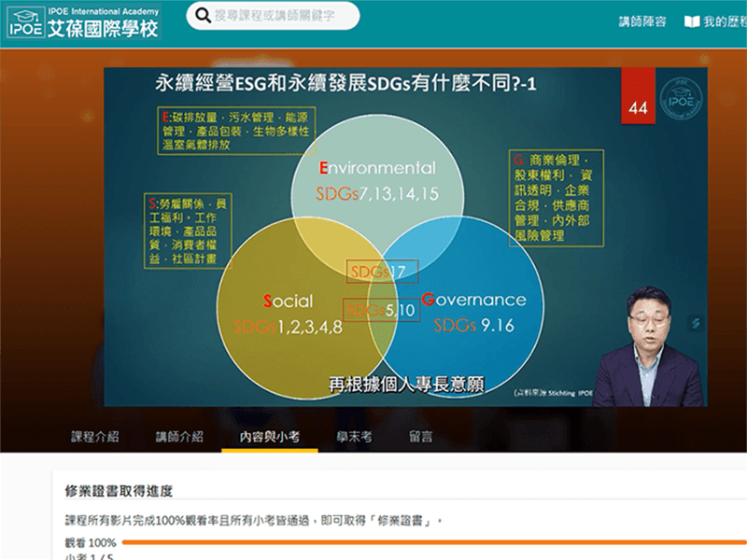Switch to the 講師介紹 tab
This screenshot has height=560, width=747.
pyautogui.click(x=179, y=437)
